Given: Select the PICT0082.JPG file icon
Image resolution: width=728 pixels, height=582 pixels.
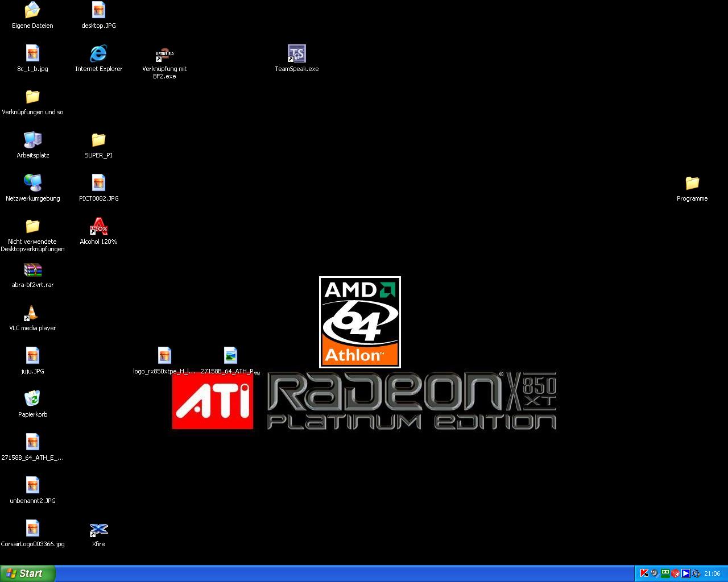Looking at the screenshot, I should (98, 183).
